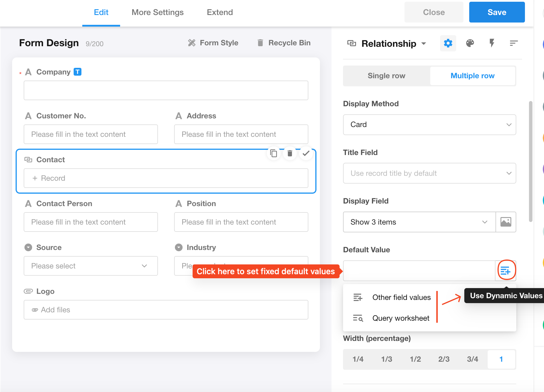
Task: Duplicate the Contact field using copy icon
Action: [273, 153]
